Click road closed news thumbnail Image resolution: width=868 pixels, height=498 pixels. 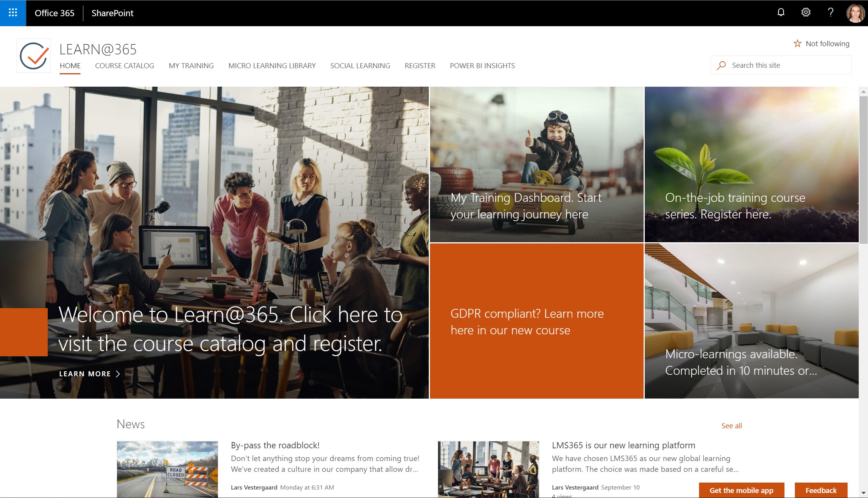[x=167, y=469]
